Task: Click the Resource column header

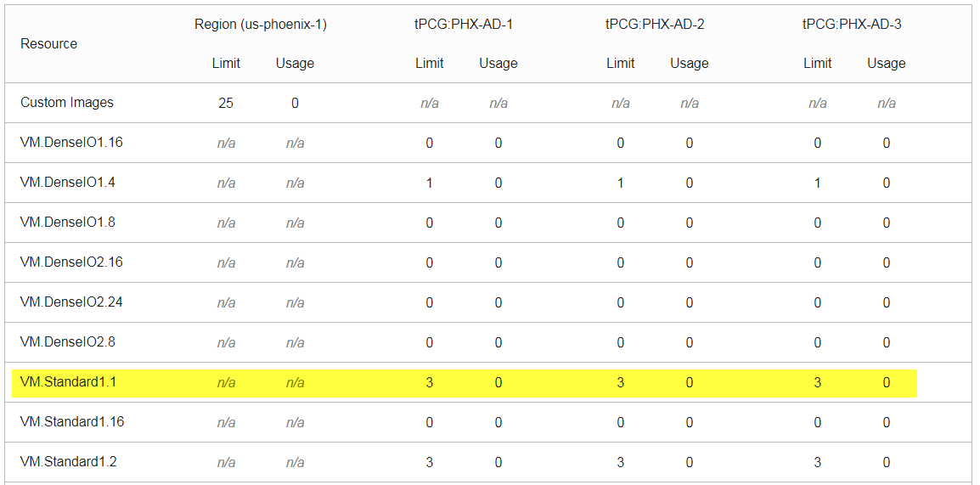Action: click(x=48, y=44)
